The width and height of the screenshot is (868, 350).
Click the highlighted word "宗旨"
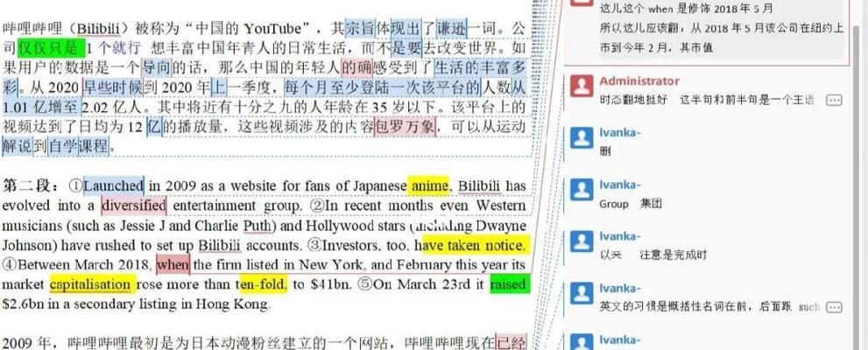point(360,28)
